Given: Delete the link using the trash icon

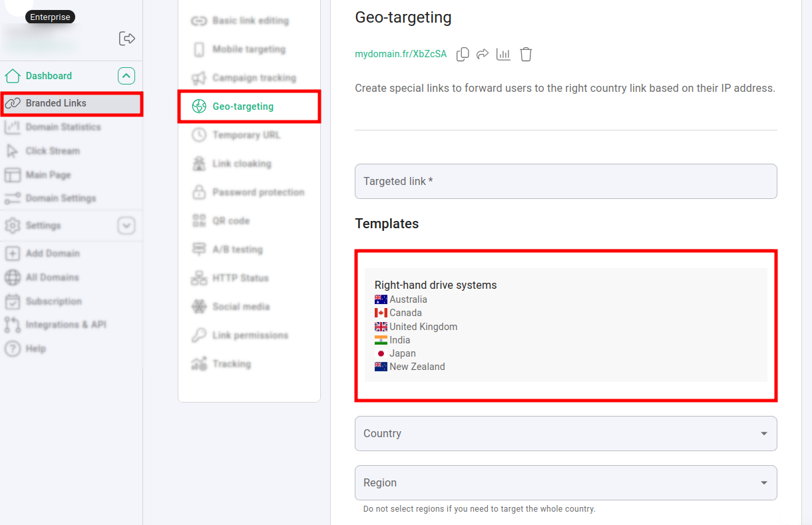Looking at the screenshot, I should (526, 54).
